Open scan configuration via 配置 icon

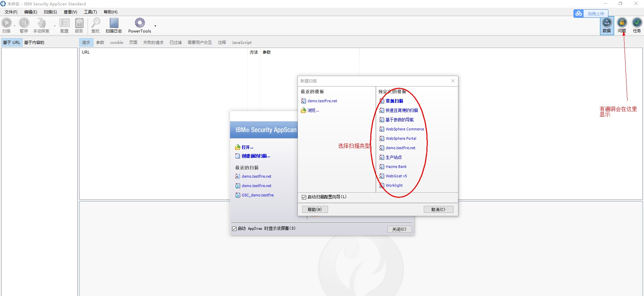point(64,23)
